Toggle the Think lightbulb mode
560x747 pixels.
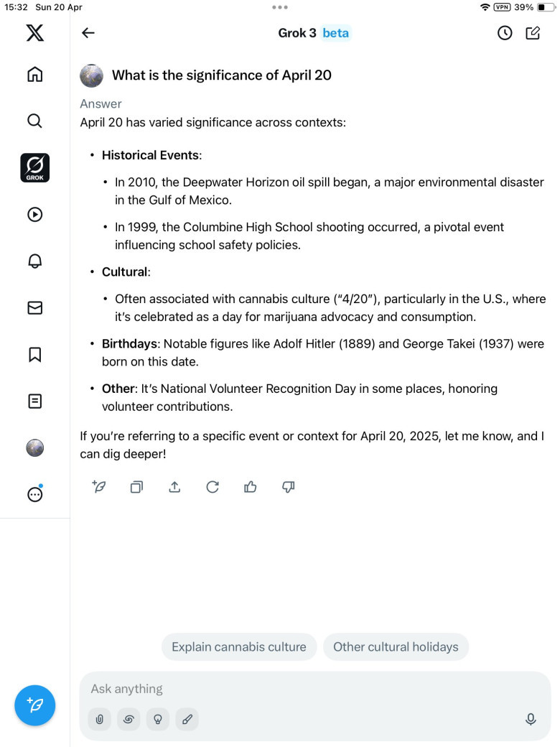pos(158,719)
